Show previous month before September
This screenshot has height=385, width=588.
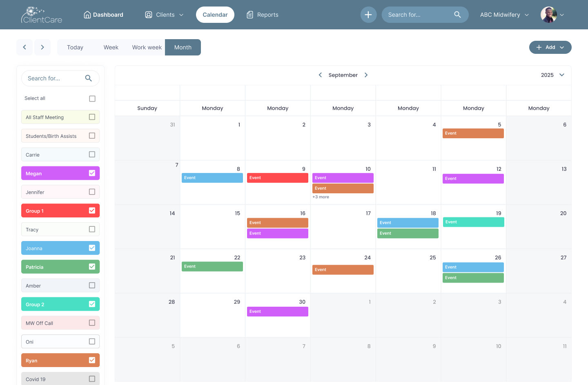point(320,75)
